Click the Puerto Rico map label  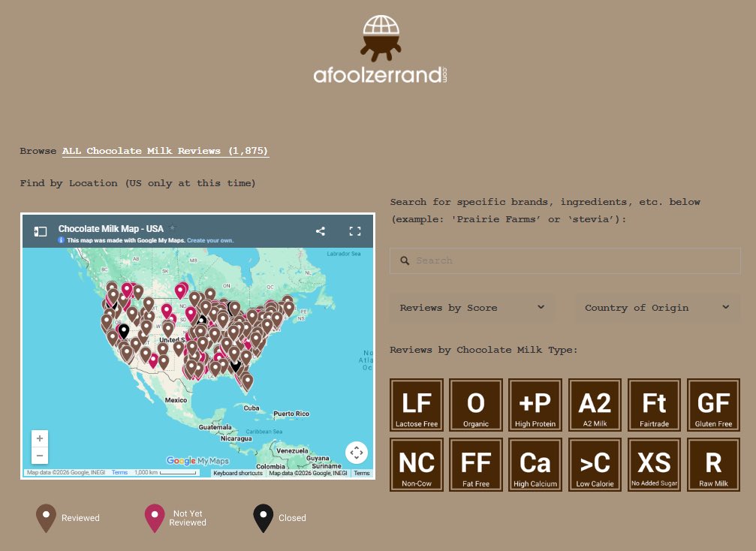[291, 414]
